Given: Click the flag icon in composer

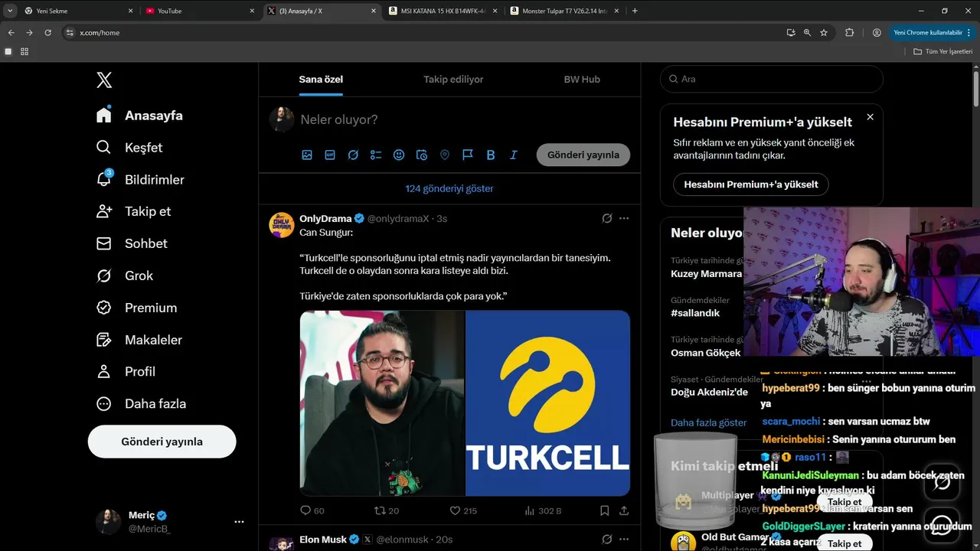Looking at the screenshot, I should click(x=468, y=155).
